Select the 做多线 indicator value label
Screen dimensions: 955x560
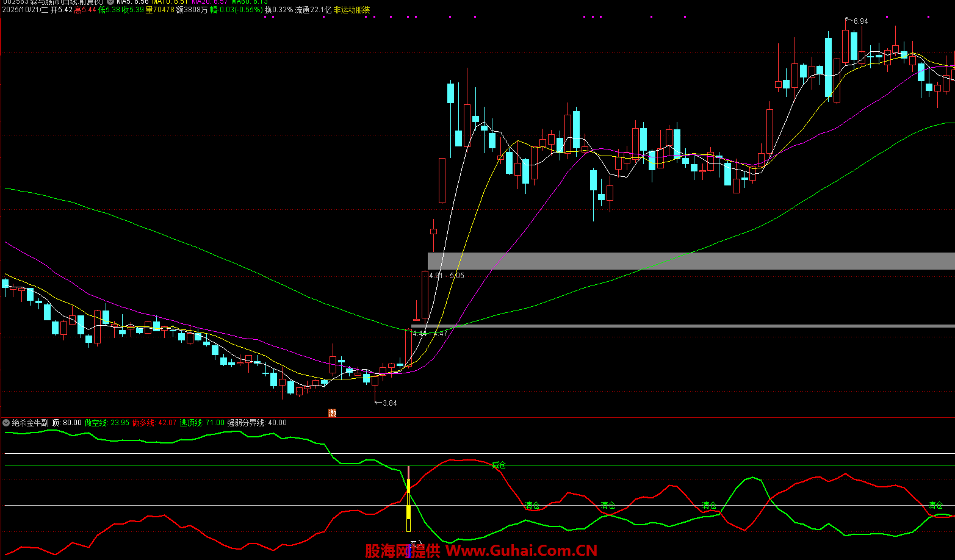(x=154, y=423)
